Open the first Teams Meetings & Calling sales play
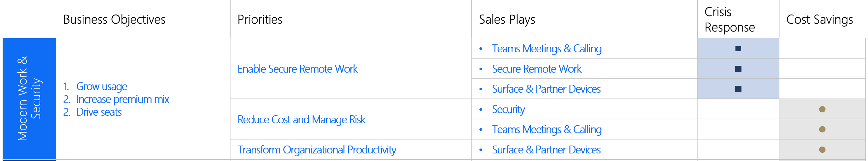 pos(546,48)
